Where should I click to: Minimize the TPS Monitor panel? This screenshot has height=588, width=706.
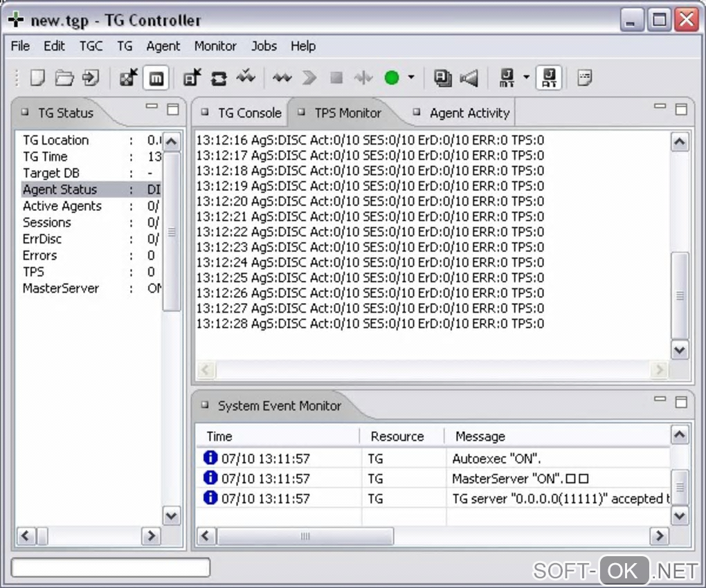point(660,107)
